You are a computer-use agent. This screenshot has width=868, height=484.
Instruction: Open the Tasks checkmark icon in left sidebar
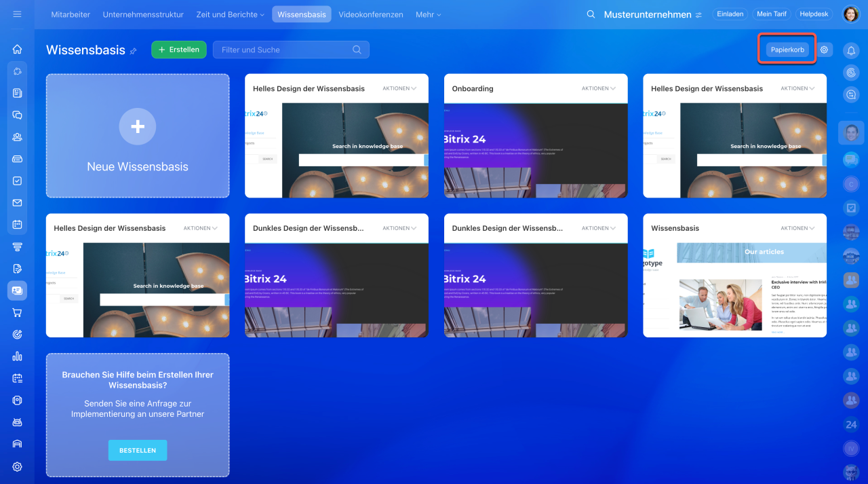(x=17, y=181)
